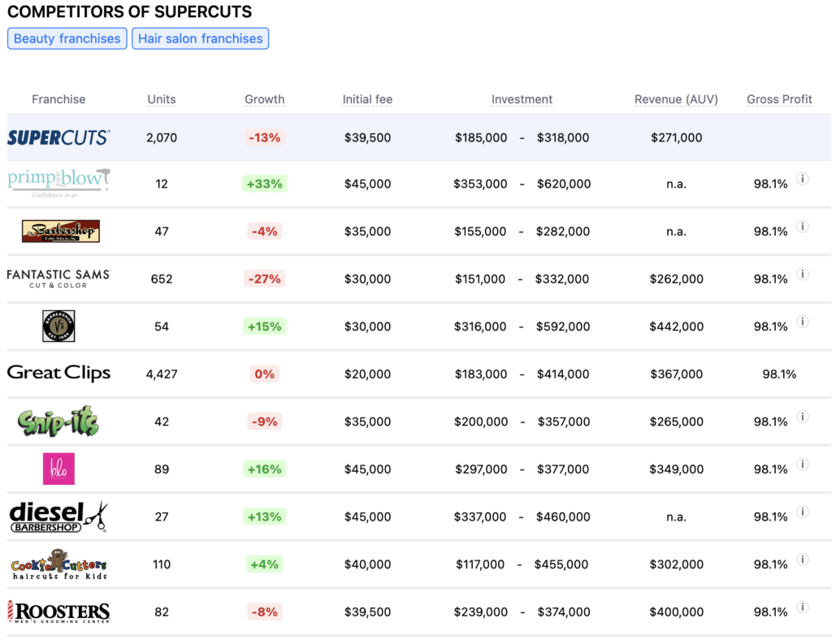Select the +15% growth badge
Image resolution: width=832 pixels, height=644 pixels.
click(x=264, y=326)
